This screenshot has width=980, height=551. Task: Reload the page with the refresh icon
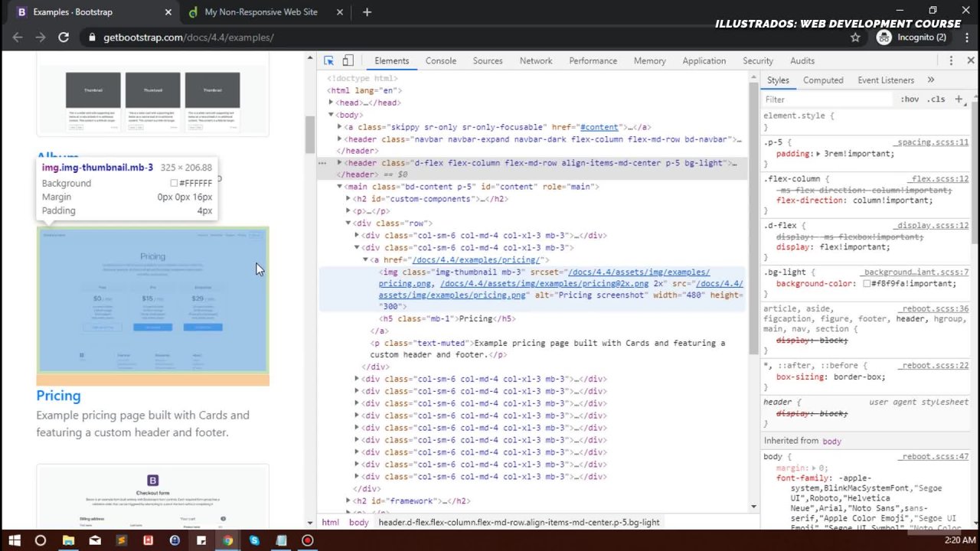[64, 37]
